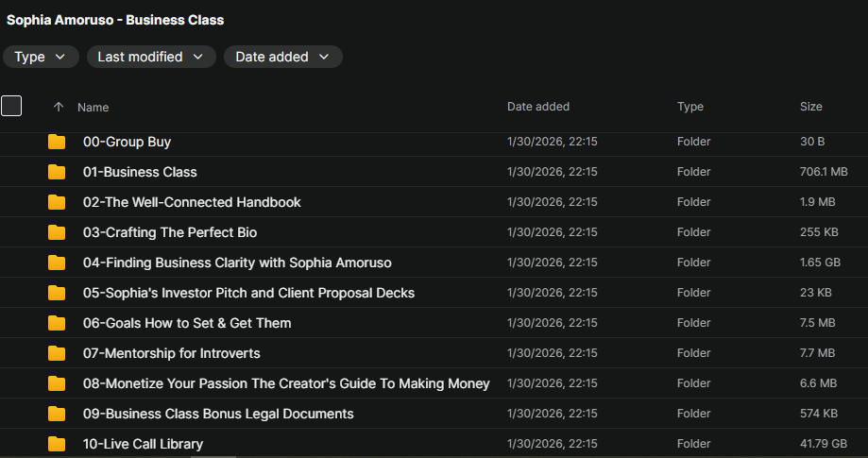The width and height of the screenshot is (868, 458).
Task: Open 07-Mentorship for Introverts folder name
Action: tap(172, 353)
